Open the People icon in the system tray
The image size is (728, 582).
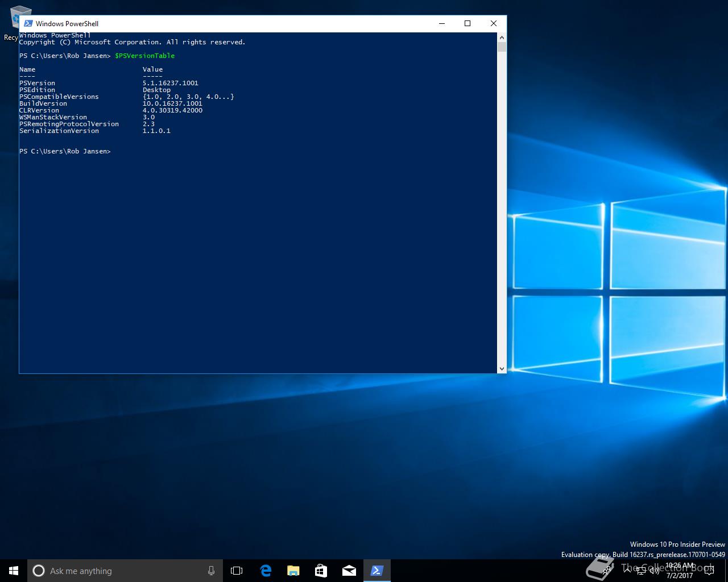[606, 571]
